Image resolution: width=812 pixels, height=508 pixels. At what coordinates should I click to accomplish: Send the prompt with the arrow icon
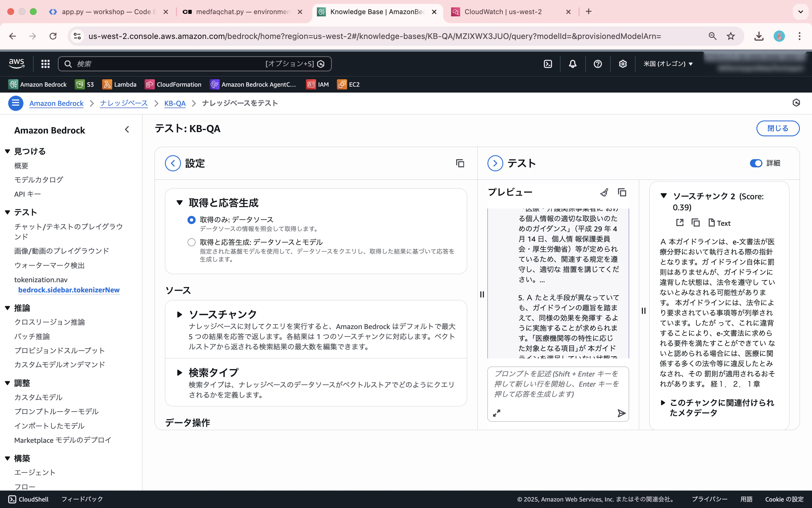click(621, 413)
